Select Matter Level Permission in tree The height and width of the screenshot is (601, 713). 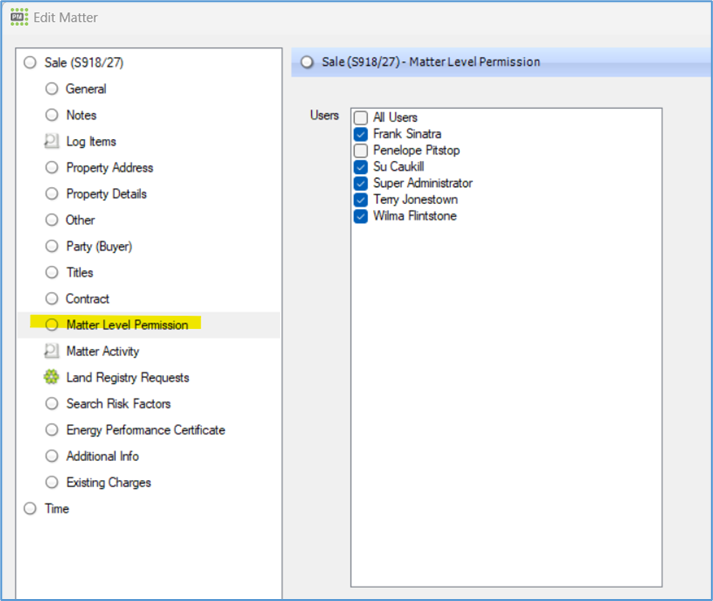(x=127, y=325)
